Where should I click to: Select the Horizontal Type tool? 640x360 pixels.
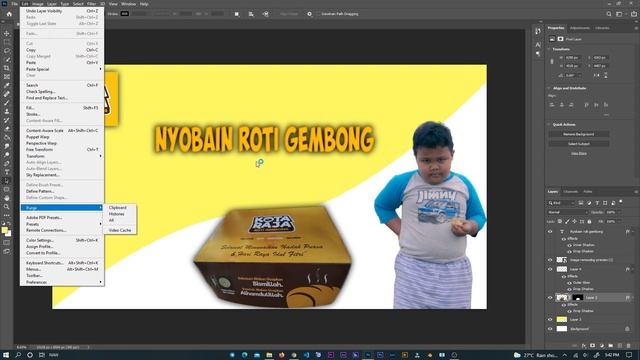tap(7, 172)
